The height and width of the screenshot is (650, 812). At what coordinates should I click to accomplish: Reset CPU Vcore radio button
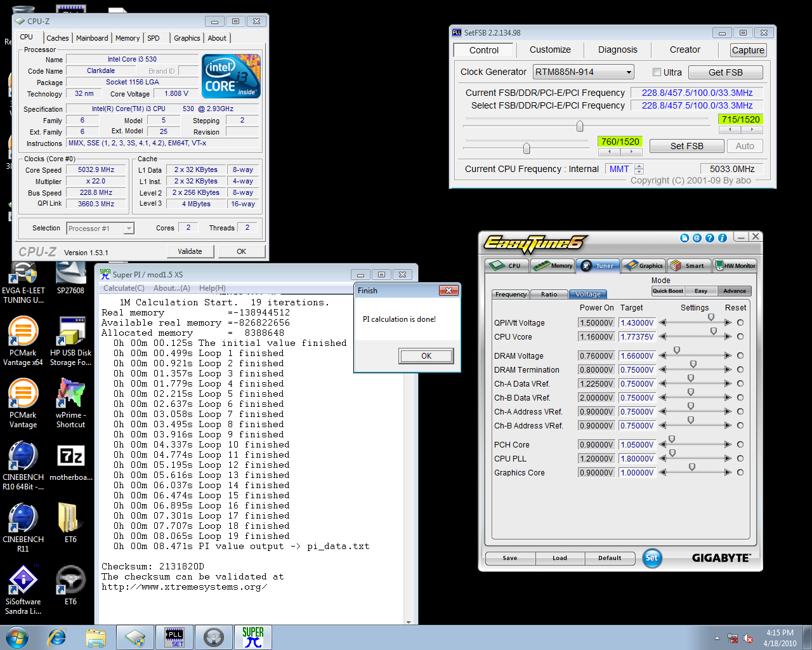point(740,336)
